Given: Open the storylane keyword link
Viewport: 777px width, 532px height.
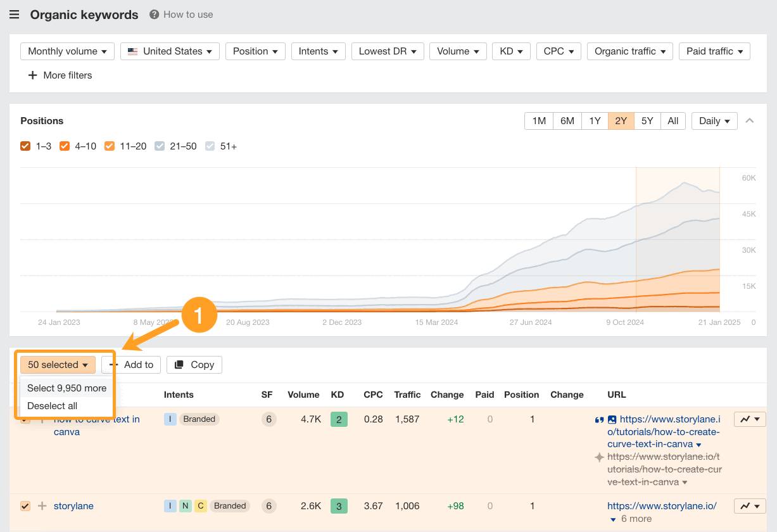Looking at the screenshot, I should pyautogui.click(x=73, y=506).
